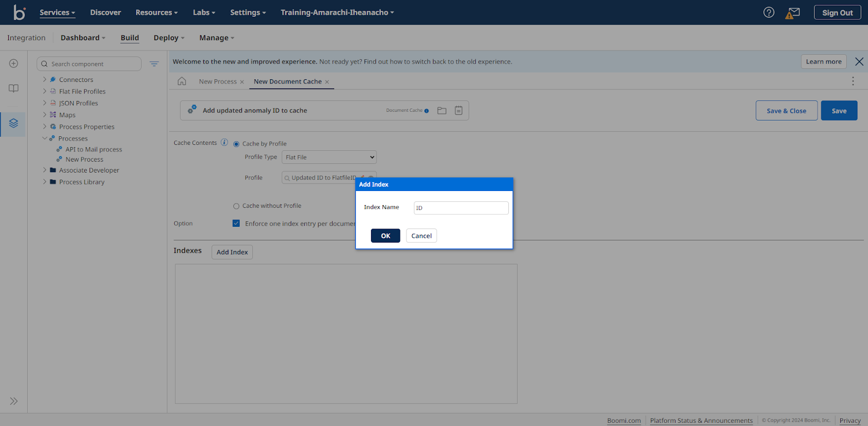The height and width of the screenshot is (426, 868).
Task: Click the Save & Close button
Action: (x=787, y=111)
